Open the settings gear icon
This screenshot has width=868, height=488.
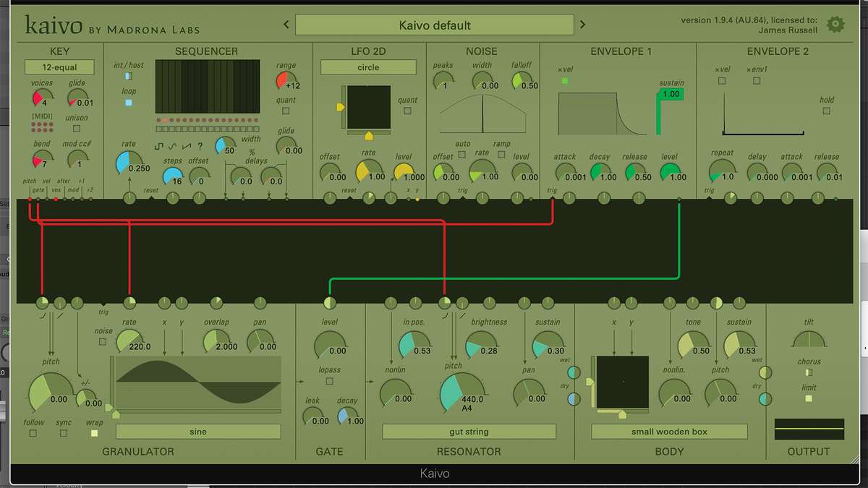click(x=835, y=23)
